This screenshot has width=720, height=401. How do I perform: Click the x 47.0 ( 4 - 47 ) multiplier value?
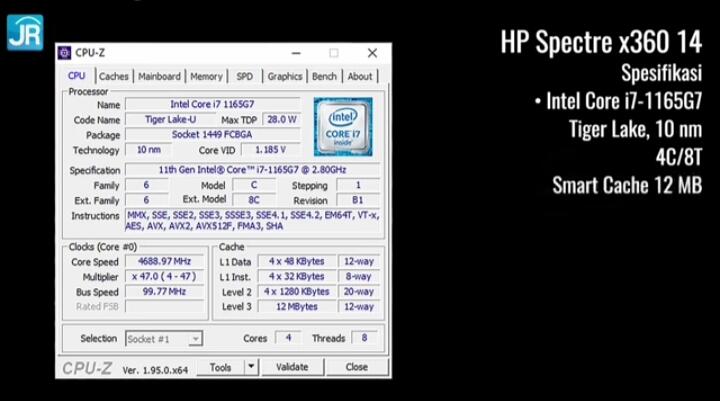point(164,277)
